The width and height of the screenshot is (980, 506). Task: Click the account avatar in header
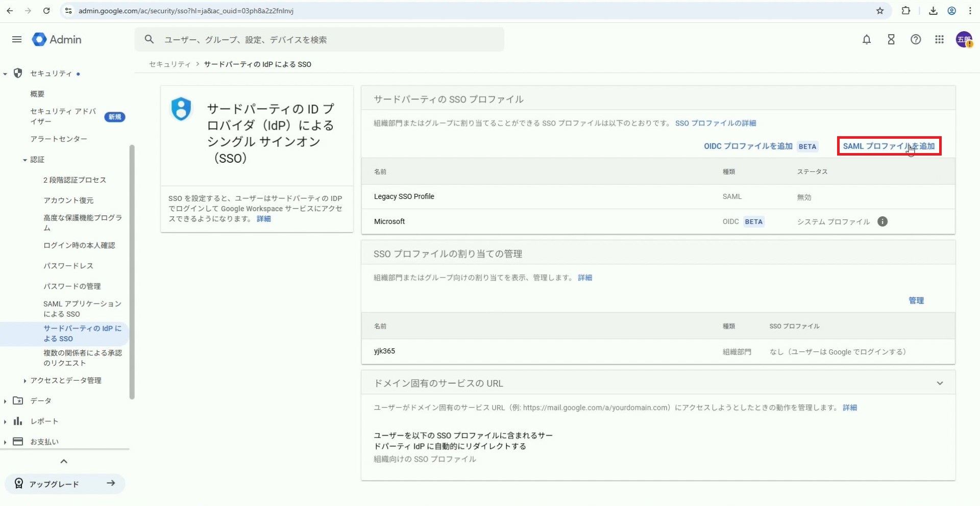pyautogui.click(x=964, y=39)
